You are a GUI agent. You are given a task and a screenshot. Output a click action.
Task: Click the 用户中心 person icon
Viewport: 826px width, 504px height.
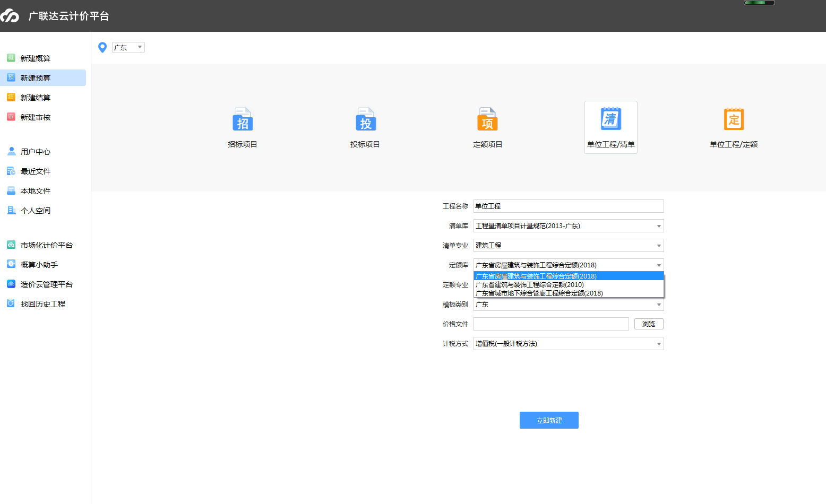11,151
